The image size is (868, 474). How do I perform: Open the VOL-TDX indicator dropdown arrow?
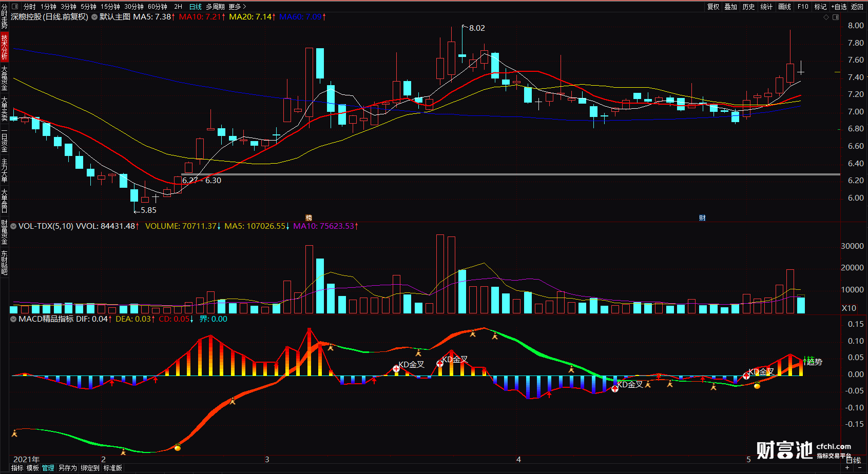click(13, 226)
